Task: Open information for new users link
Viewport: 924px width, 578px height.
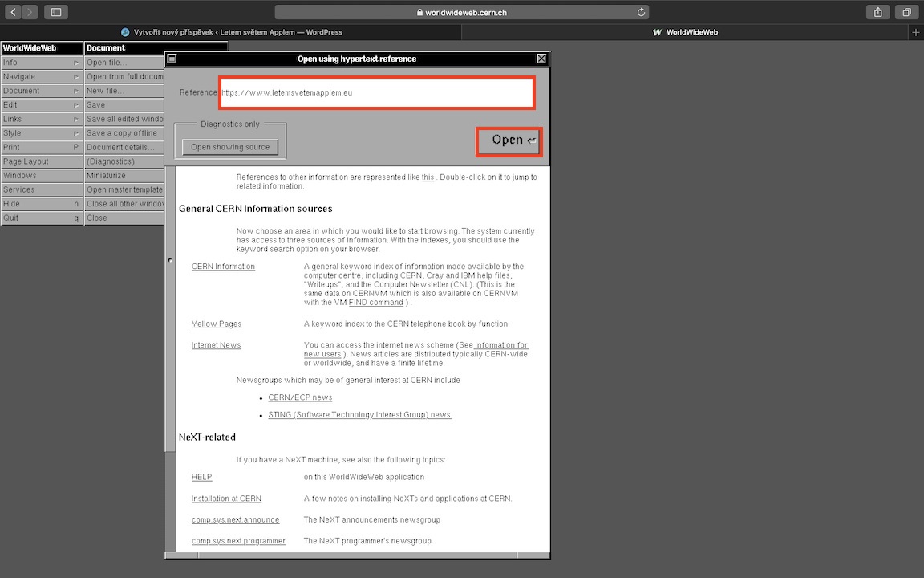Action: [500, 345]
